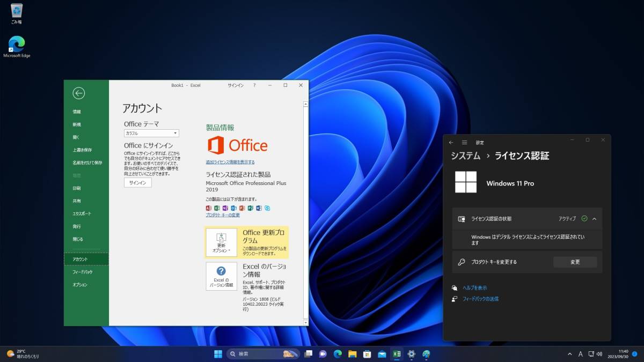Select 新規 in Excel backstage menu
This screenshot has height=362, width=644.
tap(77, 124)
